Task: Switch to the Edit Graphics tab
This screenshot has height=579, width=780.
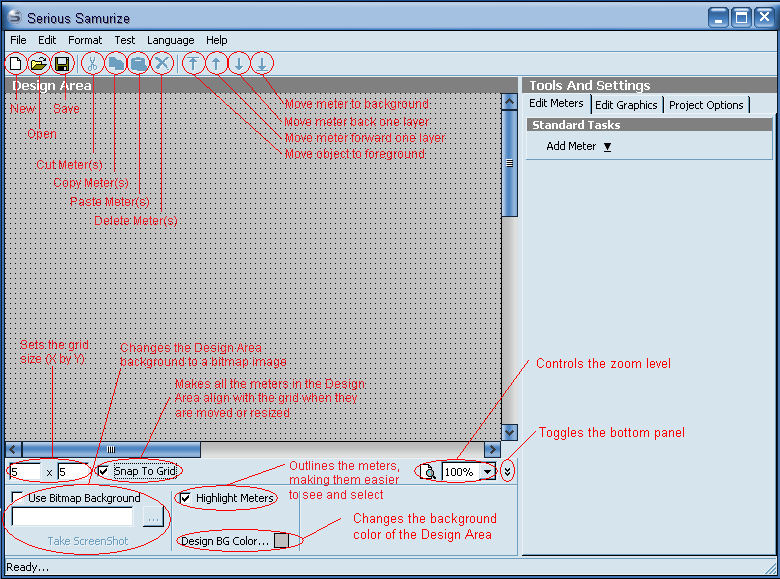Action: pos(626,105)
